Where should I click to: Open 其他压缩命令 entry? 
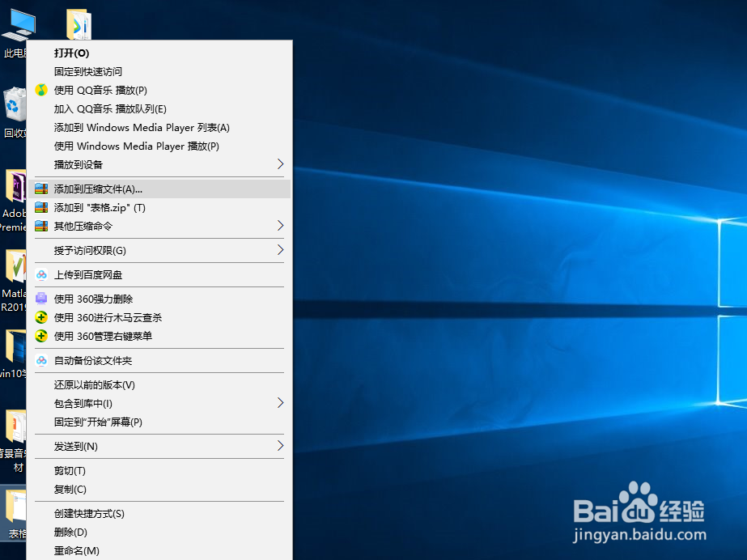(159, 227)
